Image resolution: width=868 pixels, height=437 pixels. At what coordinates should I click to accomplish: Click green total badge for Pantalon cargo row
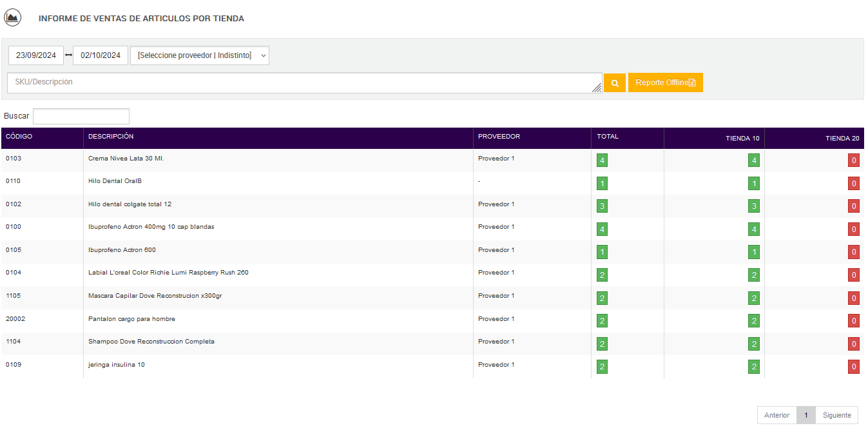tap(602, 321)
